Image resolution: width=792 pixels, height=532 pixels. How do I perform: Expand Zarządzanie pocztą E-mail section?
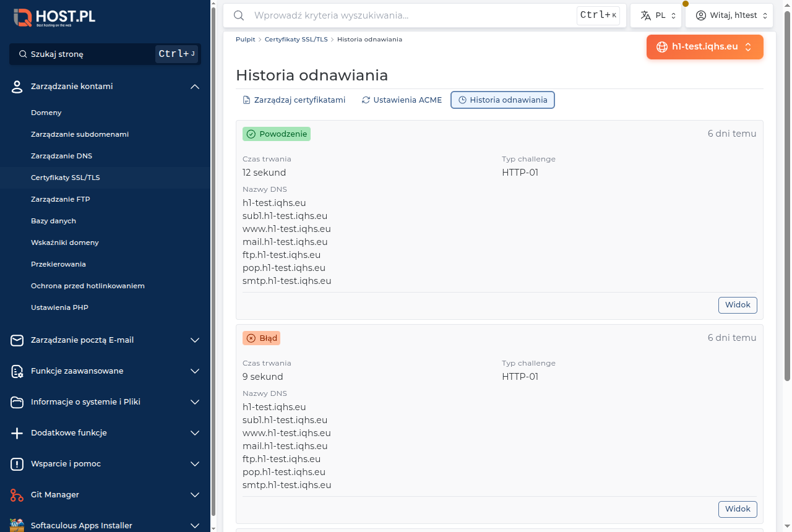[x=195, y=340]
